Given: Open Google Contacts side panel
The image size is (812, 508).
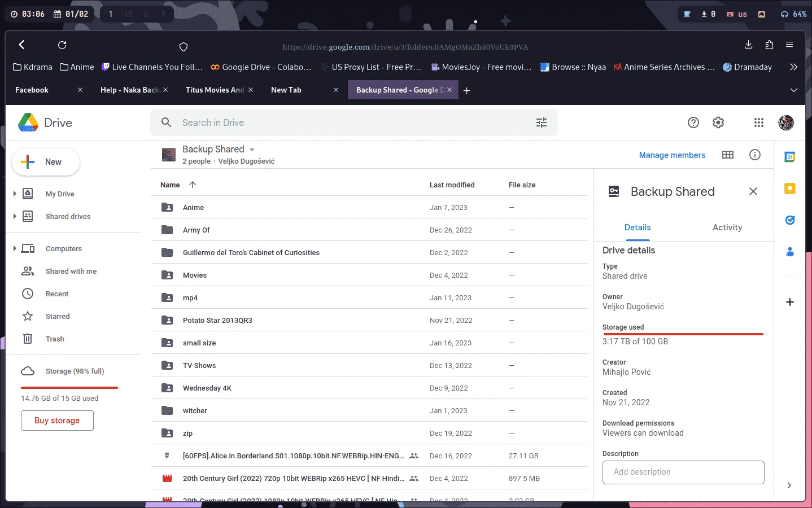Looking at the screenshot, I should pos(790,252).
